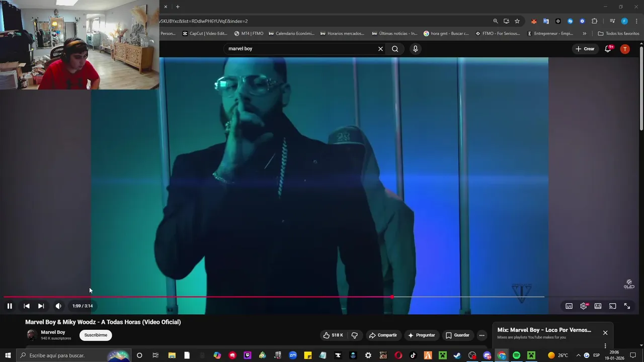Expand hidden bookmarks chevron
This screenshot has height=362, width=644.
click(584, 34)
